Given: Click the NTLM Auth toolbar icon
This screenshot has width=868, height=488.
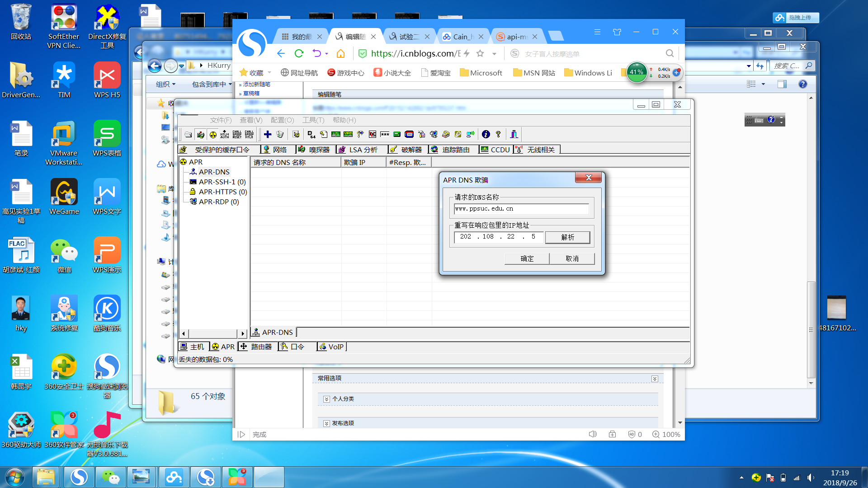Looking at the screenshot, I should pos(225,134).
